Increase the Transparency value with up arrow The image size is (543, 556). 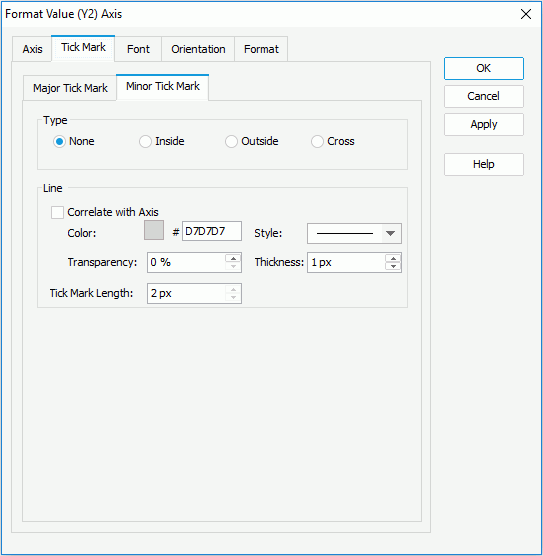(233, 258)
